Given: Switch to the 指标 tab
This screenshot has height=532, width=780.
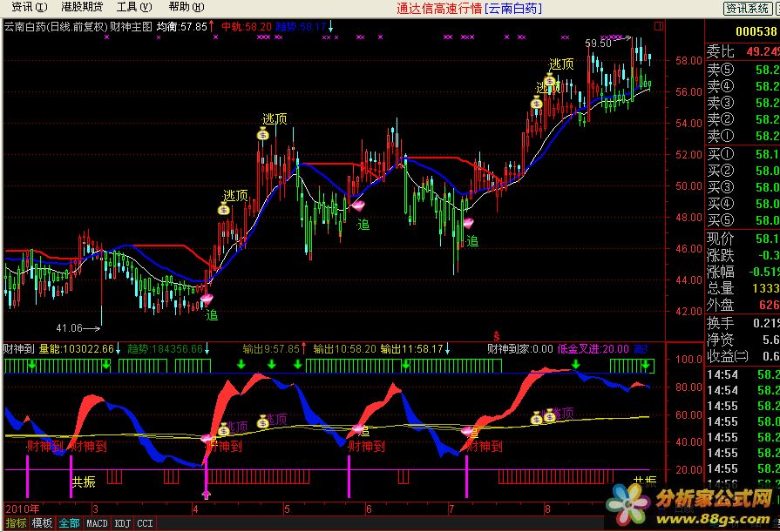Looking at the screenshot, I should (16, 523).
